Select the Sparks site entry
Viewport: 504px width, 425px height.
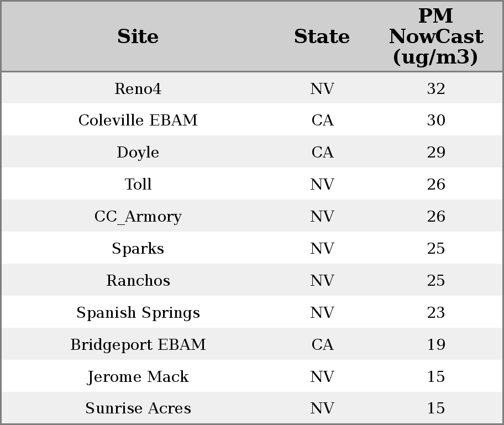[x=138, y=248]
